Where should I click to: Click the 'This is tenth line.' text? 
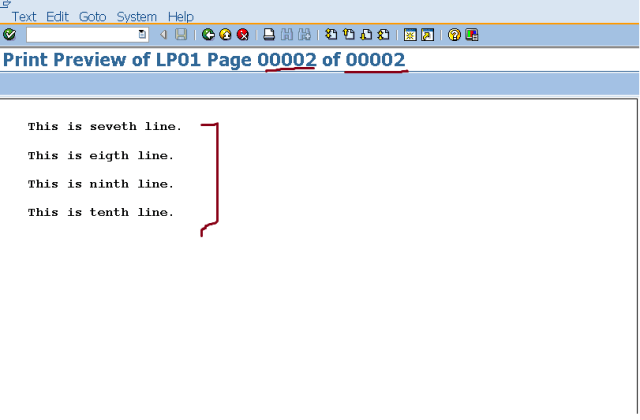coord(101,212)
